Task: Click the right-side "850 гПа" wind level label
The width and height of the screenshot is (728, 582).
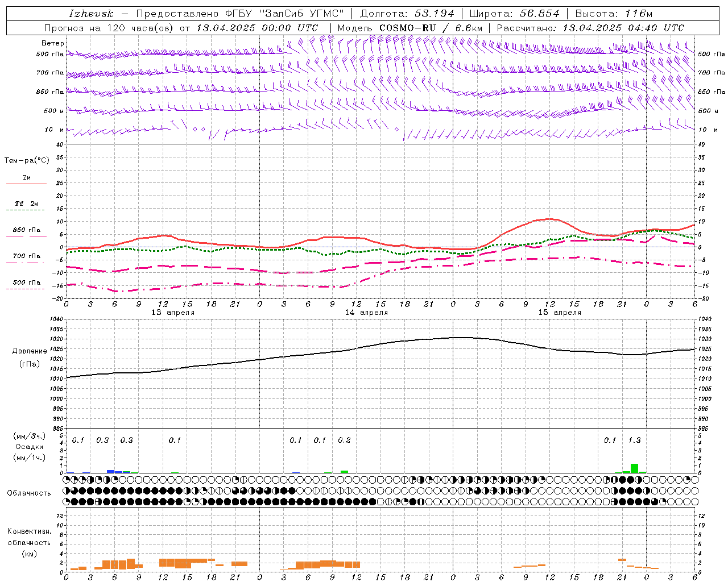Action: click(x=712, y=92)
